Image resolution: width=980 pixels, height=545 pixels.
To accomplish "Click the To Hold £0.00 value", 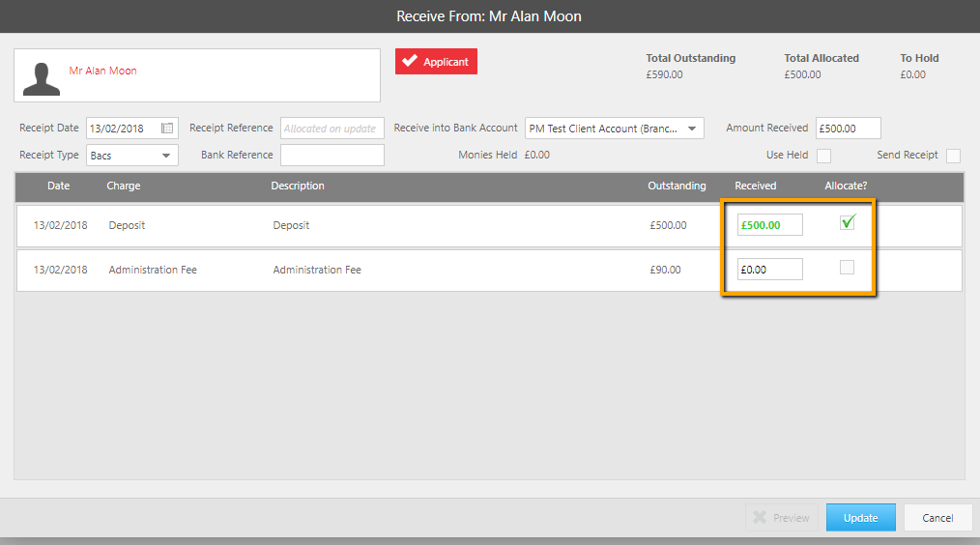I will tap(912, 74).
